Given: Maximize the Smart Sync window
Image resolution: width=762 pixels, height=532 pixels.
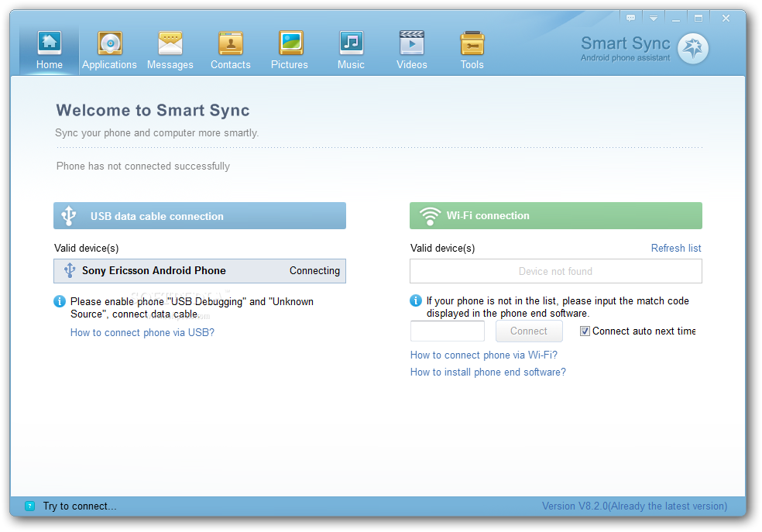Looking at the screenshot, I should point(698,18).
